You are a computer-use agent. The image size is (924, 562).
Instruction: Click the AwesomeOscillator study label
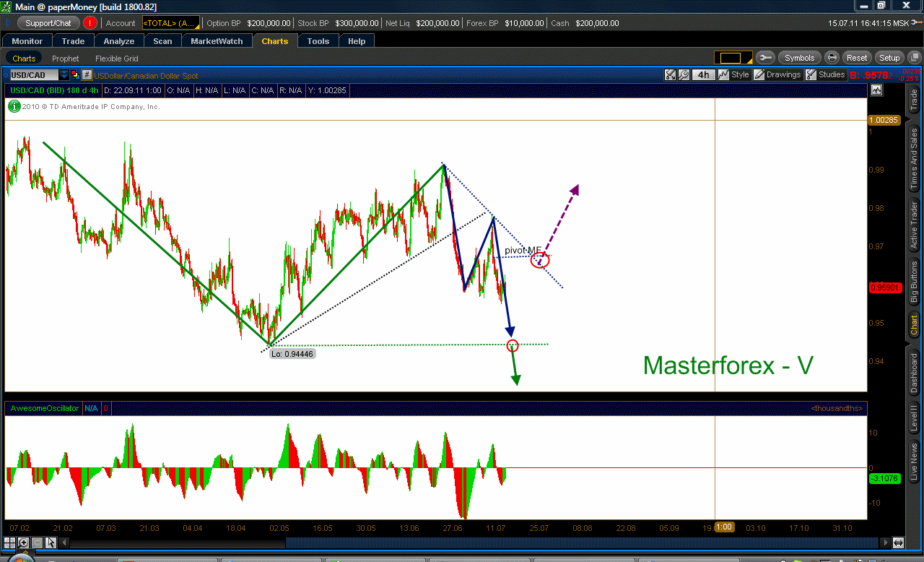coord(45,408)
